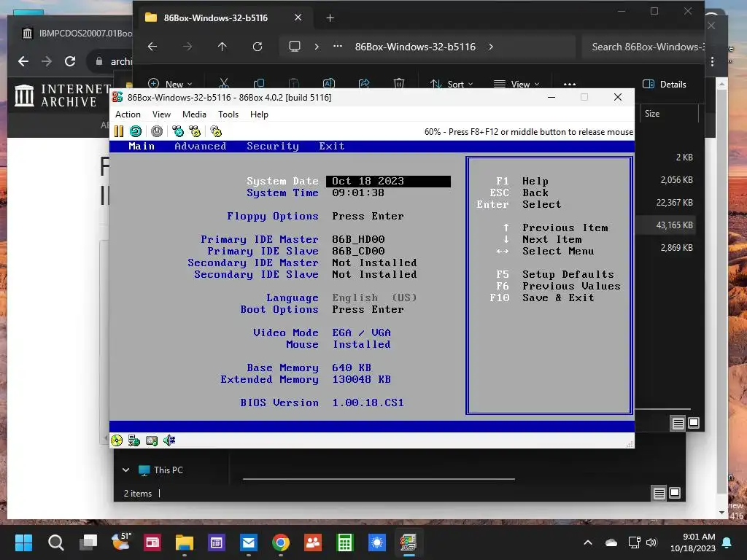Open the 86Box Tools menu
This screenshot has height=560, width=747.
(228, 114)
